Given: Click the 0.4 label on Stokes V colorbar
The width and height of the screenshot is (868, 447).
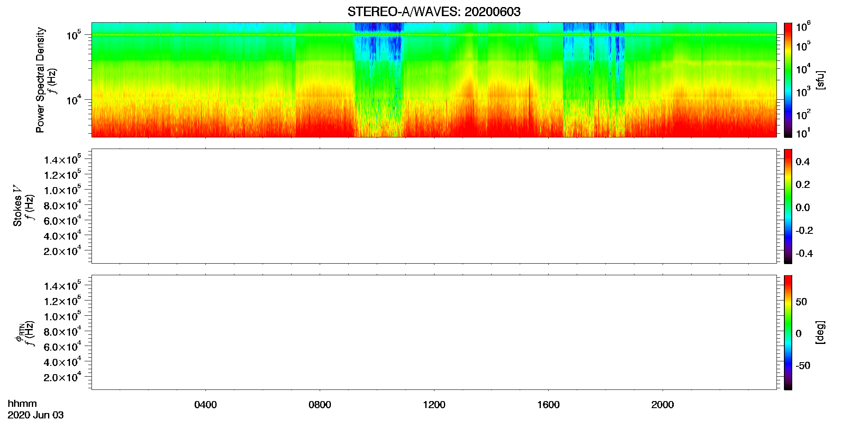Looking at the screenshot, I should pos(803,162).
